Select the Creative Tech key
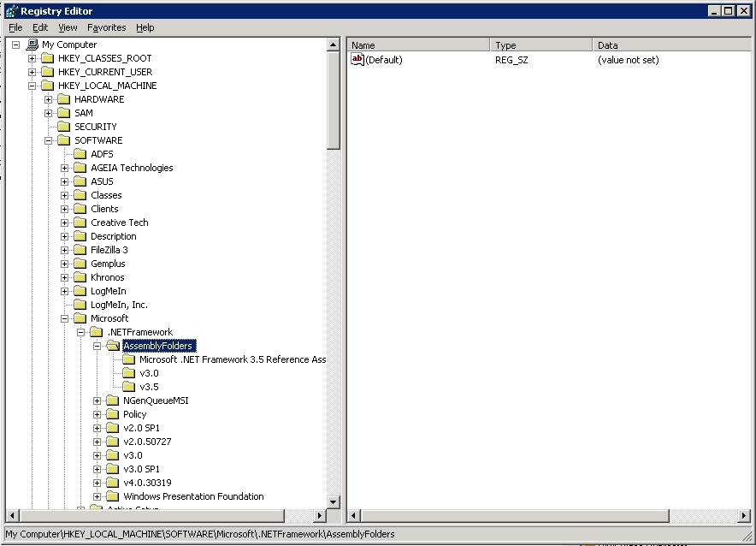The image size is (756, 546). coord(119,223)
